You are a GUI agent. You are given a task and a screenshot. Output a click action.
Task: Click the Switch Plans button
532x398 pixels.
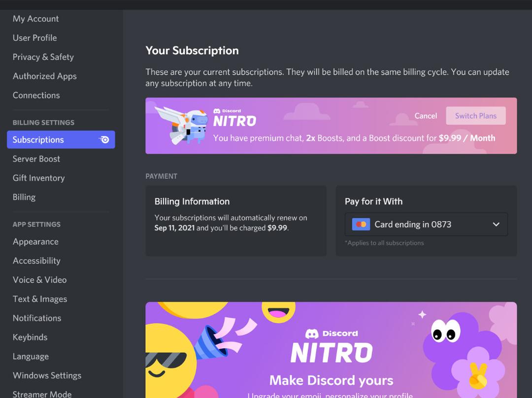[476, 116]
